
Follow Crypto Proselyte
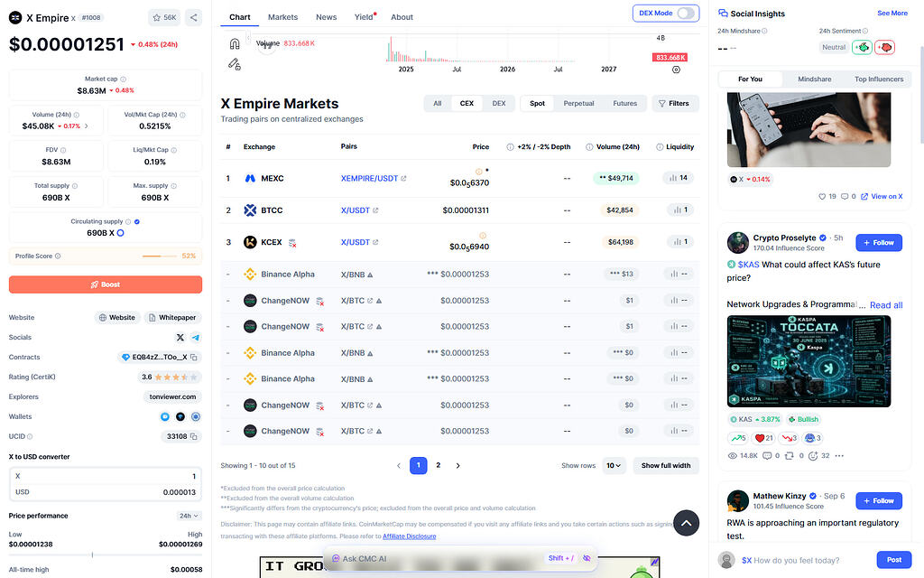(x=879, y=242)
